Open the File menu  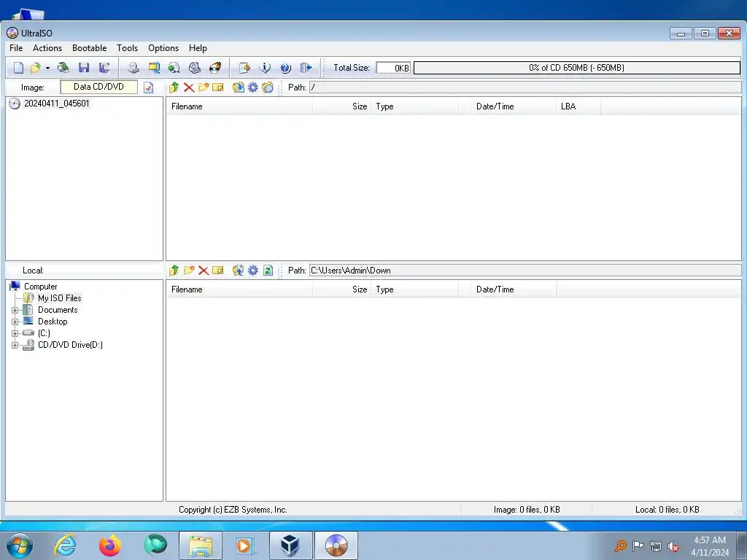16,48
